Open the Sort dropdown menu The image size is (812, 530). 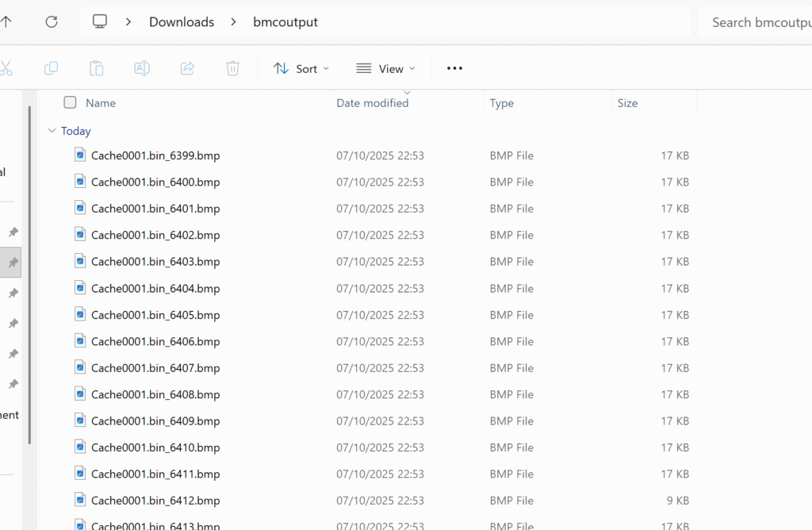pos(301,68)
